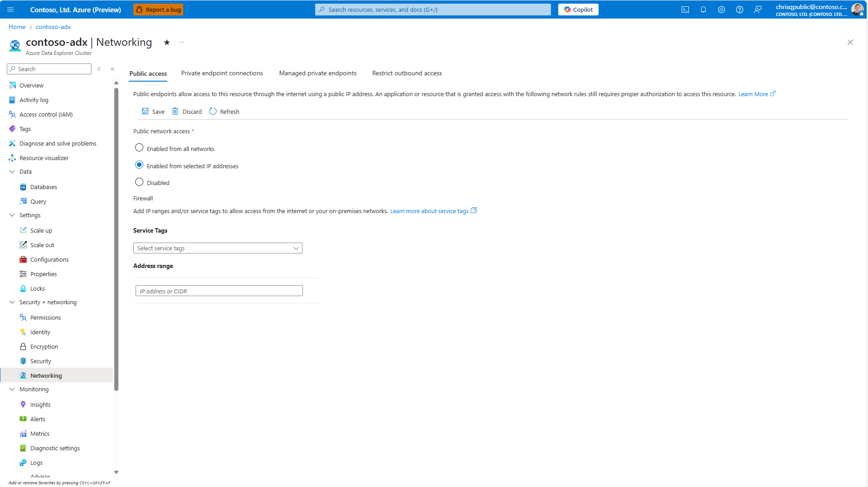Open Azure Cloud Shell from top bar
The height and width of the screenshot is (487, 868).
tap(685, 9)
